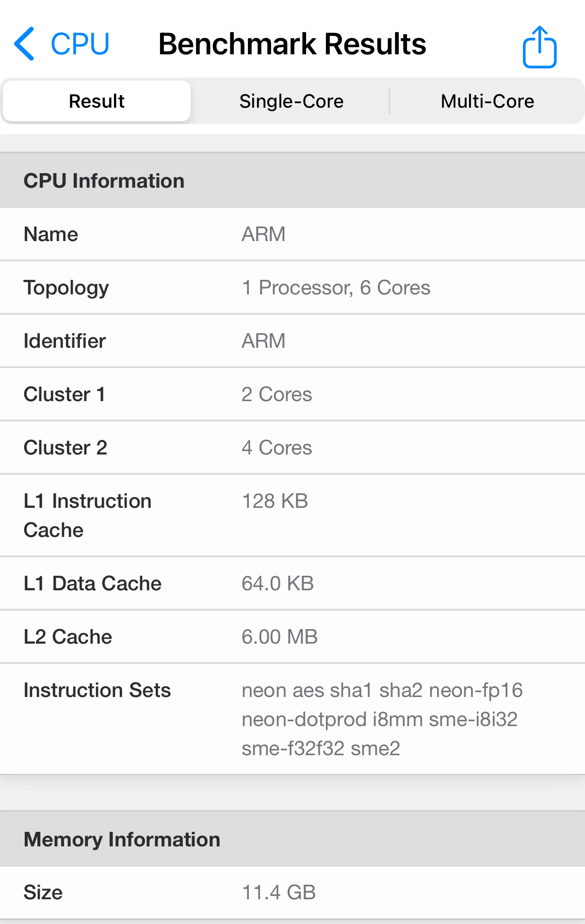Select the Topology row
Image resolution: width=585 pixels, height=924 pixels.
(x=66, y=288)
